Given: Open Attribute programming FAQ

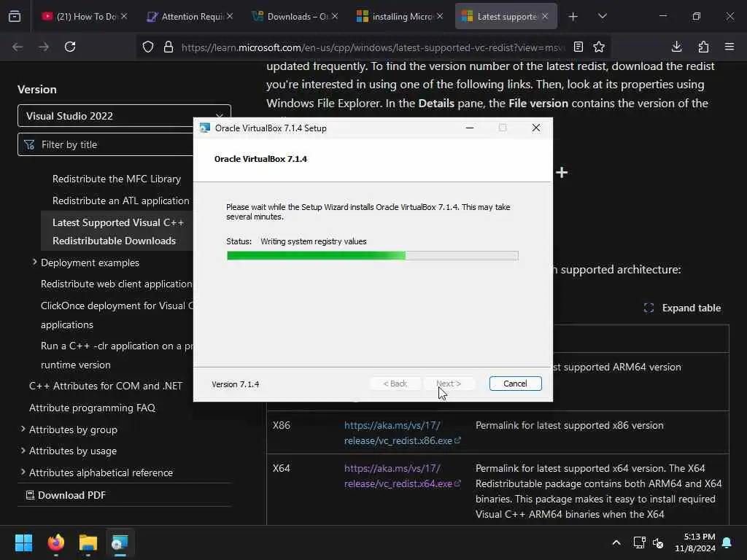Looking at the screenshot, I should pos(93,408).
